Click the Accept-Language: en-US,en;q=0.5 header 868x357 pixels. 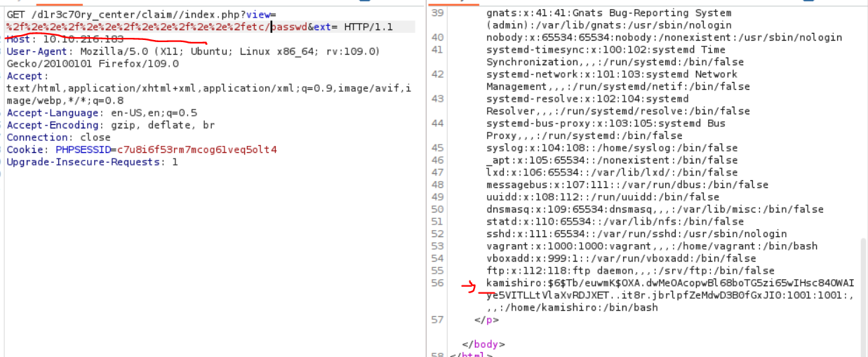click(102, 113)
